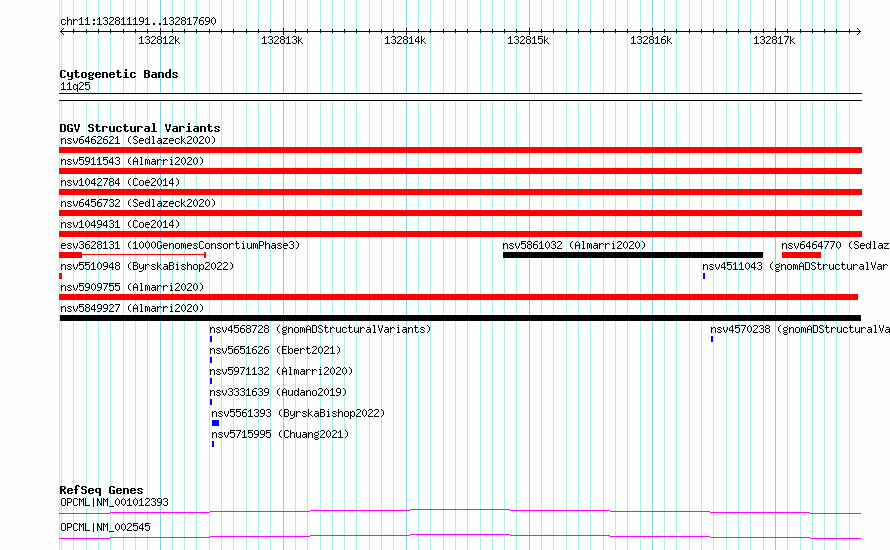The height and width of the screenshot is (550, 890).
Task: Click nsv5510948 (ByrskaBishop2022) label
Action: click(147, 266)
